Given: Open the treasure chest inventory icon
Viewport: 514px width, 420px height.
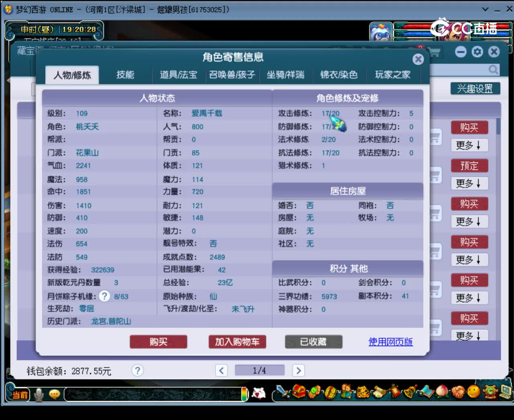Looking at the screenshot, I should (299, 391).
